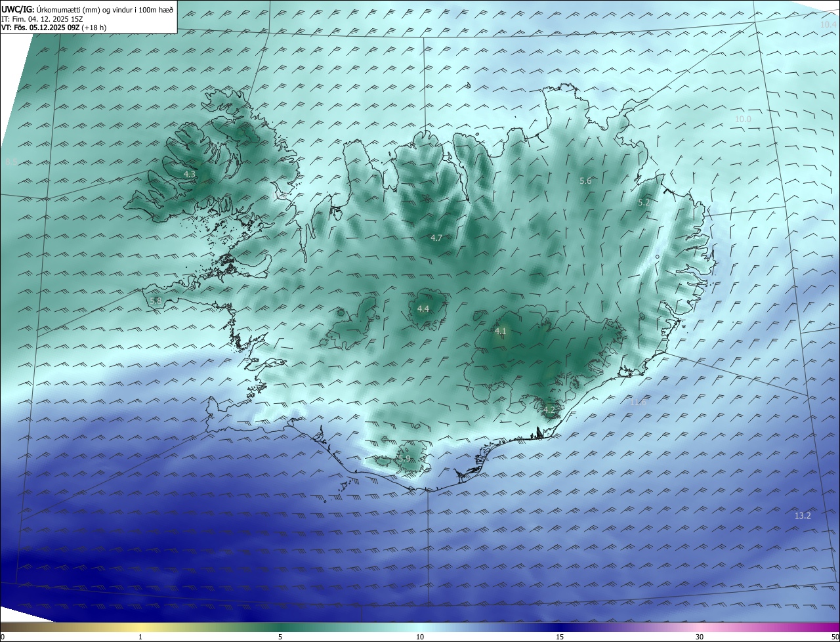The image size is (840, 642).
Task: Click the 0 tick on the colour scale
Action: [x=3, y=637]
